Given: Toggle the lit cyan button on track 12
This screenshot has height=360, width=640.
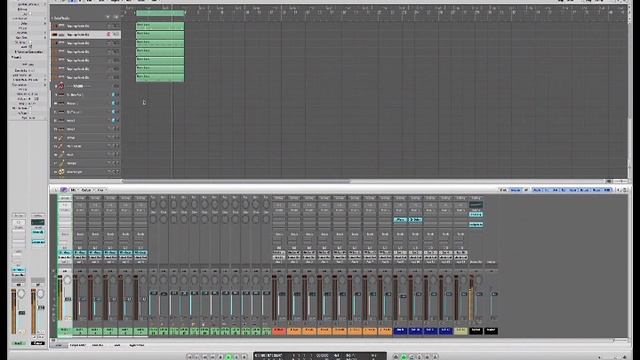Looking at the screenshot, I should pyautogui.click(x=114, y=120).
